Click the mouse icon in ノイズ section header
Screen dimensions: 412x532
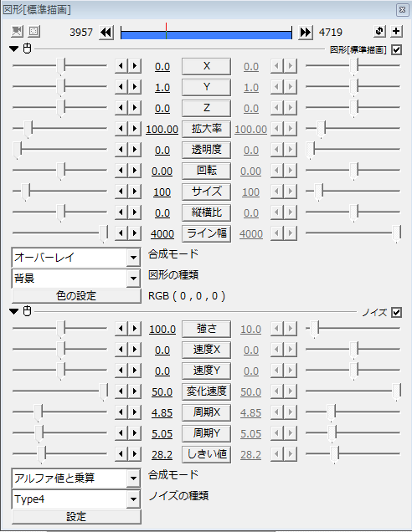click(27, 311)
